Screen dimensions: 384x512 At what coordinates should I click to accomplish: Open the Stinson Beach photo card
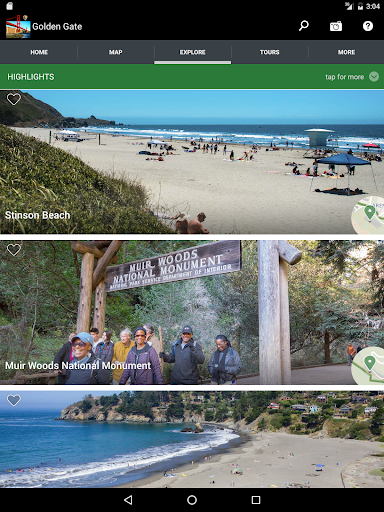(x=192, y=162)
